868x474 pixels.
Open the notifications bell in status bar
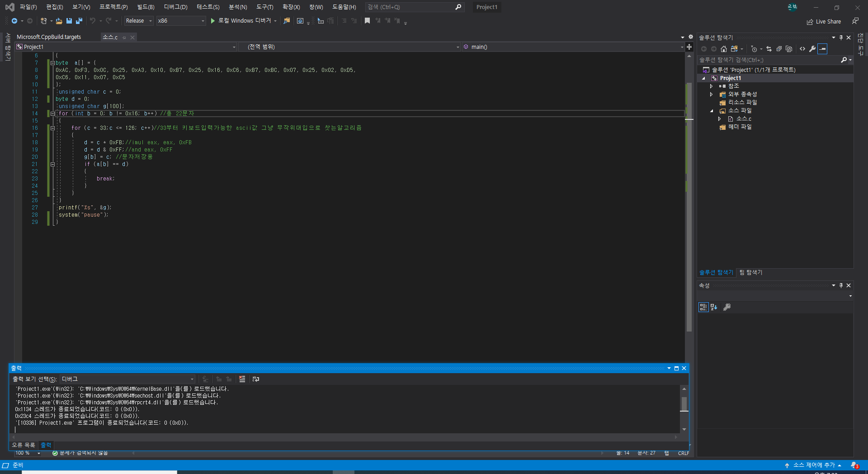(854, 465)
